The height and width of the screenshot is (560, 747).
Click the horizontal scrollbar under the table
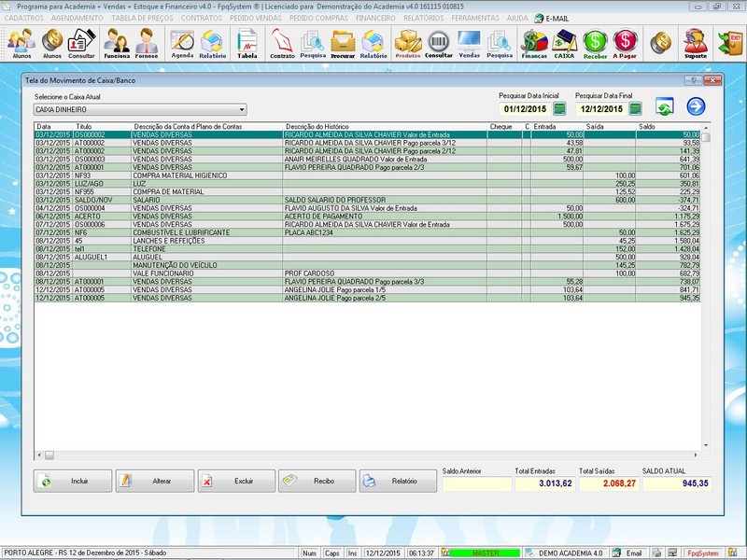[373, 455]
